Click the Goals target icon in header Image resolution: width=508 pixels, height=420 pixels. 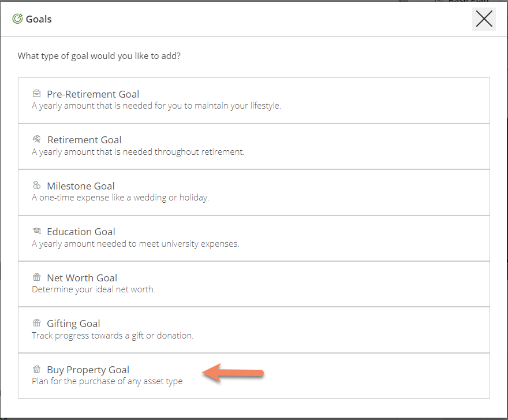[x=17, y=19]
